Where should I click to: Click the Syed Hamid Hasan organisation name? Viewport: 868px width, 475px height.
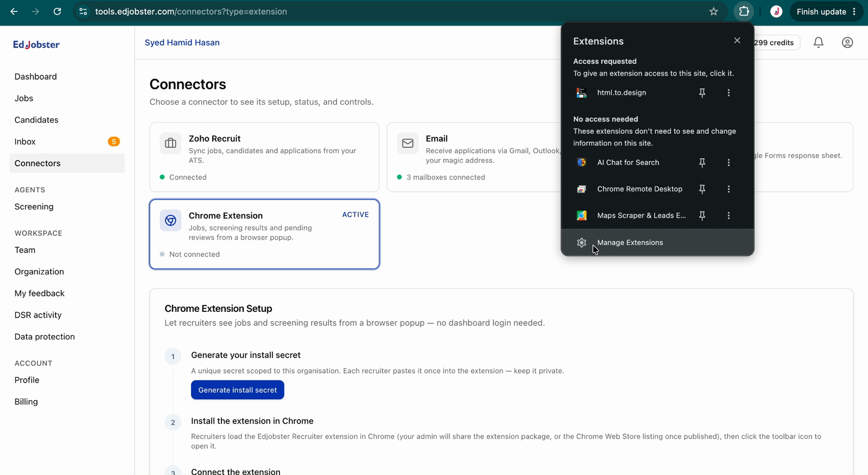(x=182, y=42)
